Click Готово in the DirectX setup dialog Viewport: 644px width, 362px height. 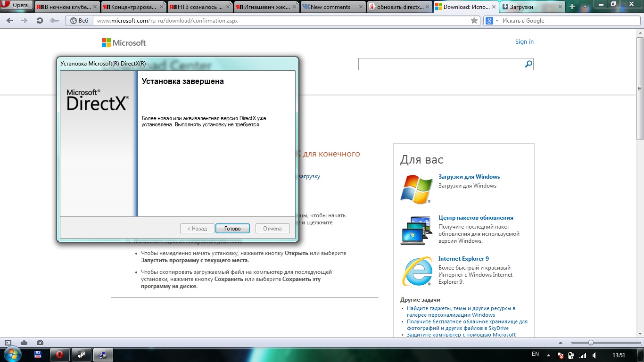232,229
